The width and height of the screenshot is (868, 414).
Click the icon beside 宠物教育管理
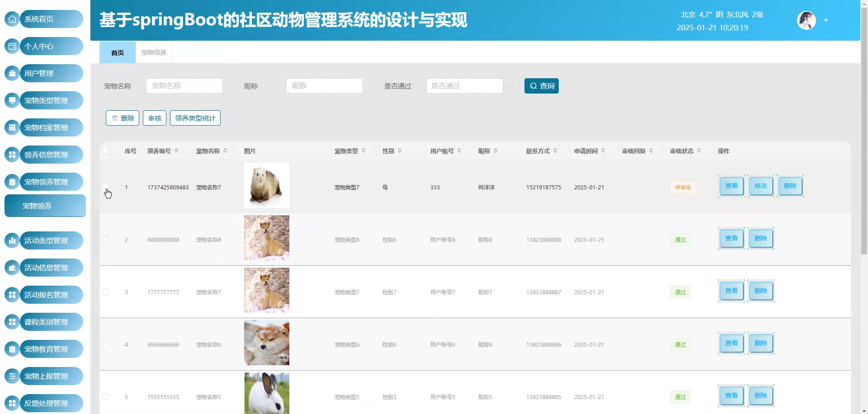[12, 349]
